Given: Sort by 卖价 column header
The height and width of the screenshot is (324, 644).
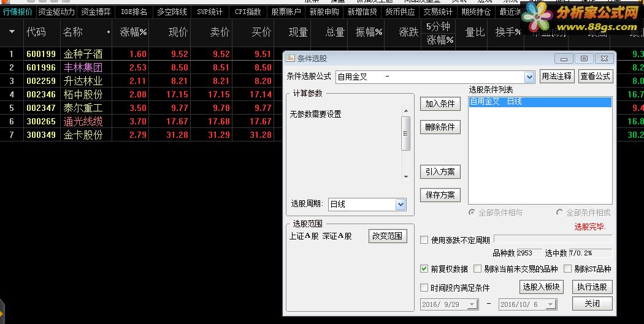Looking at the screenshot, I should (x=220, y=32).
